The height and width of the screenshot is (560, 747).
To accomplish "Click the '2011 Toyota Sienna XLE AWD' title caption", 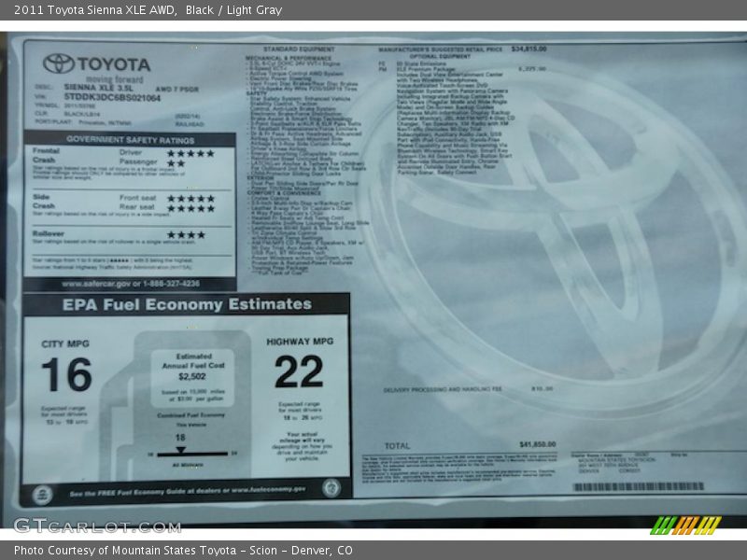I will 95,10.
